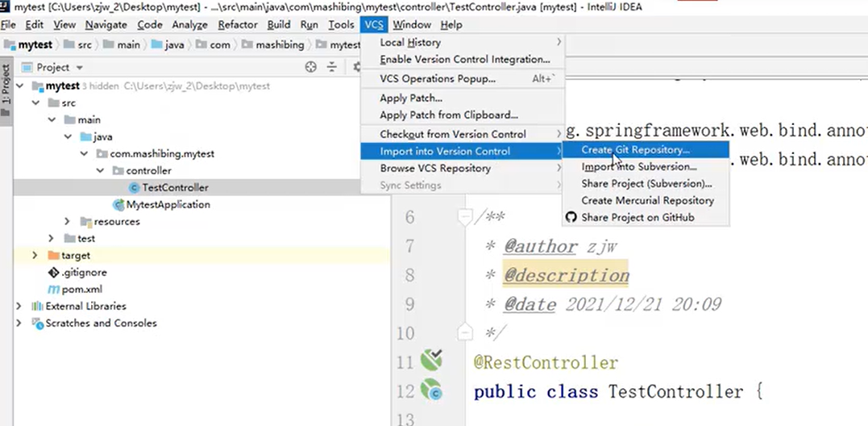Click the mytest breadcrumb project icon
868x426 pixels.
[10, 45]
